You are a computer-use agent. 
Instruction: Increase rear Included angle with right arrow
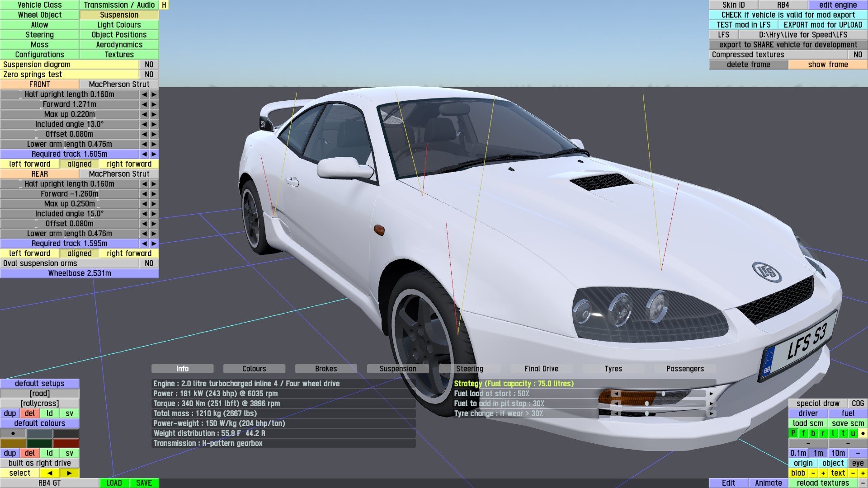(154, 214)
